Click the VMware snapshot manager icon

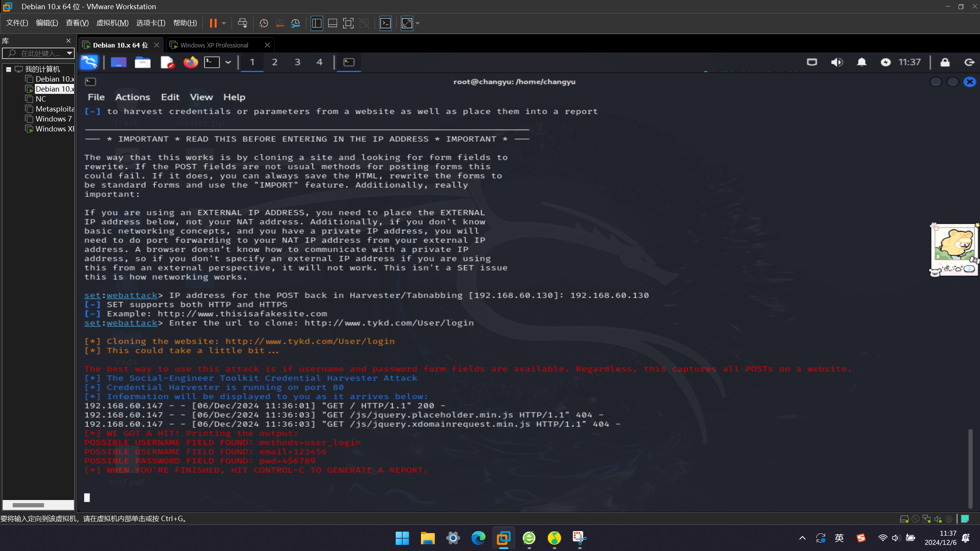[x=296, y=23]
